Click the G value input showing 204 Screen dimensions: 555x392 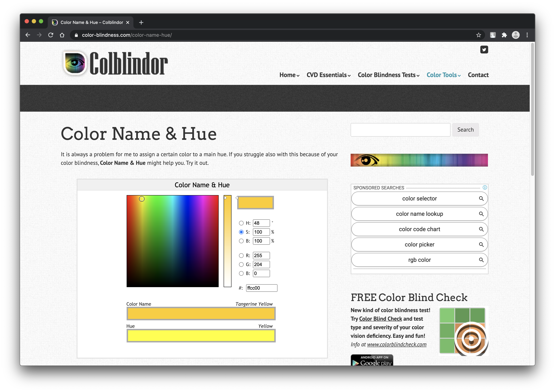pyautogui.click(x=261, y=264)
